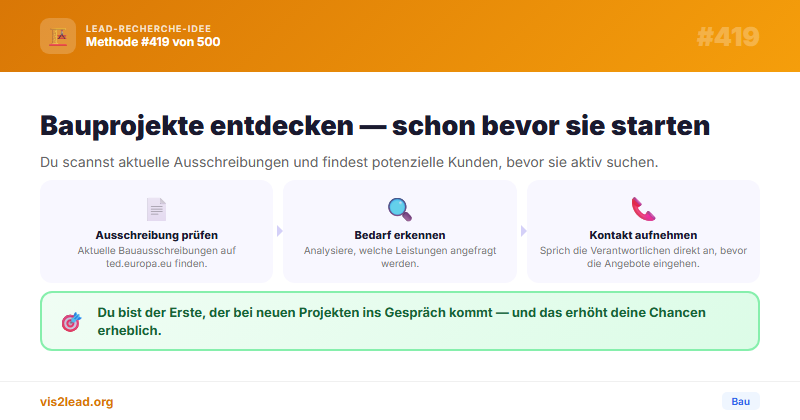Click the magnifying glass icon above Bedarf erkennen
This screenshot has height=420, width=800.
[399, 209]
